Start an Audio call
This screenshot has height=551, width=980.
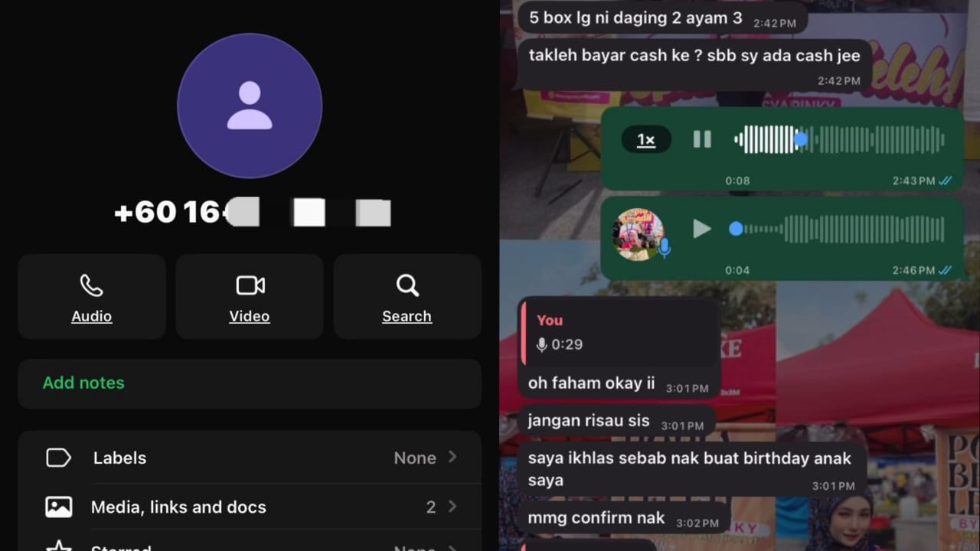click(x=92, y=297)
